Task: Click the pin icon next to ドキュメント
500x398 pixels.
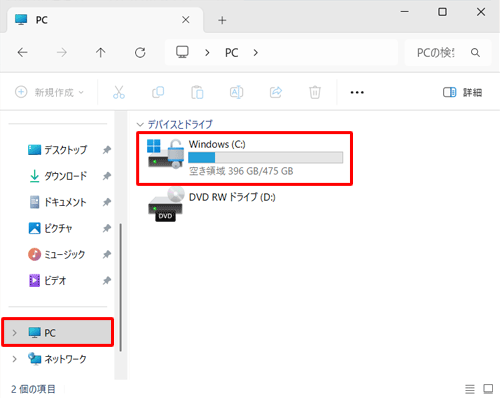Action: click(x=106, y=202)
